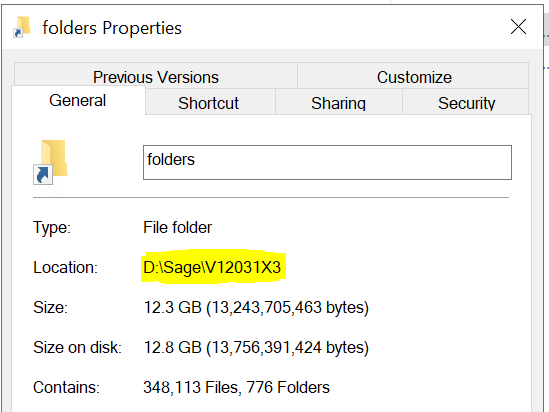Close the folders Properties dialog

(518, 27)
